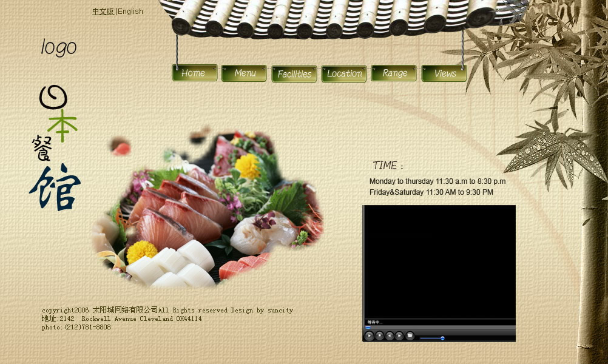Skip to the next track in the player
Image resolution: width=608 pixels, height=364 pixels.
(399, 335)
